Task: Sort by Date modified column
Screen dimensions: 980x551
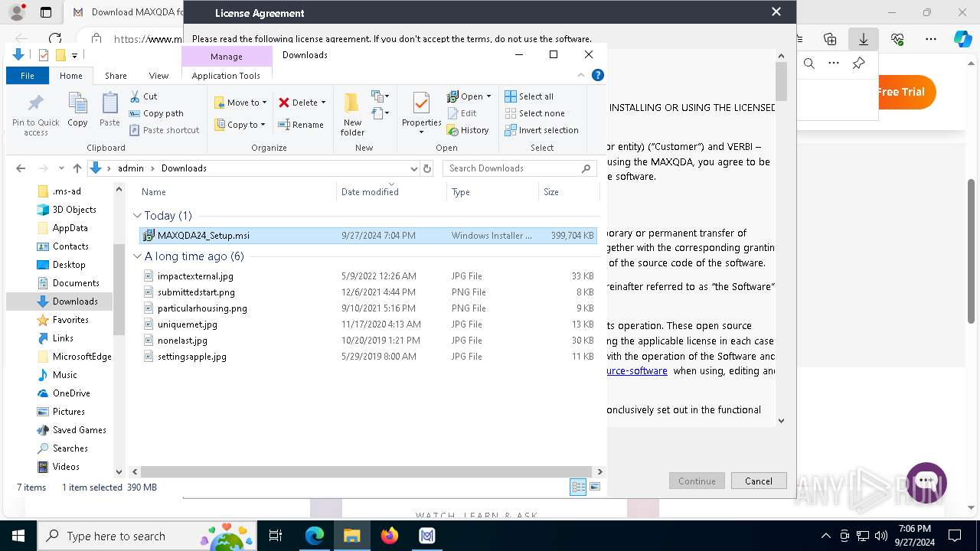Action: click(390, 192)
